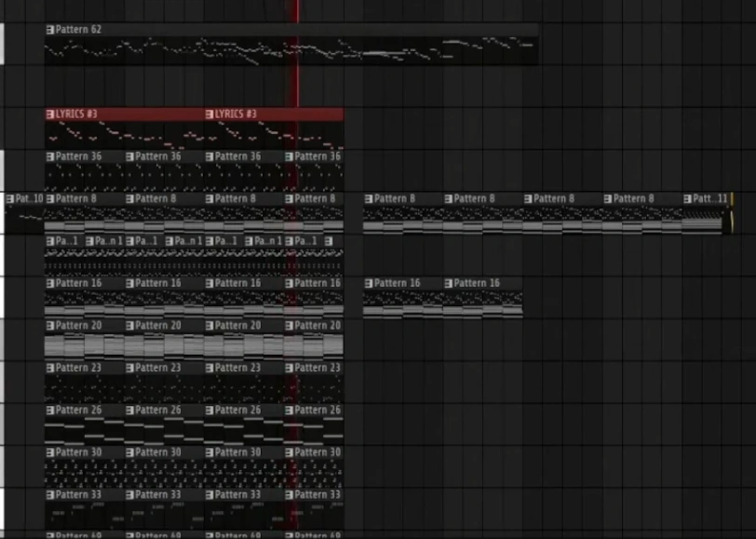This screenshot has width=756, height=539.
Task: Open the first Pa..1 clip menu icon
Action: (49, 241)
